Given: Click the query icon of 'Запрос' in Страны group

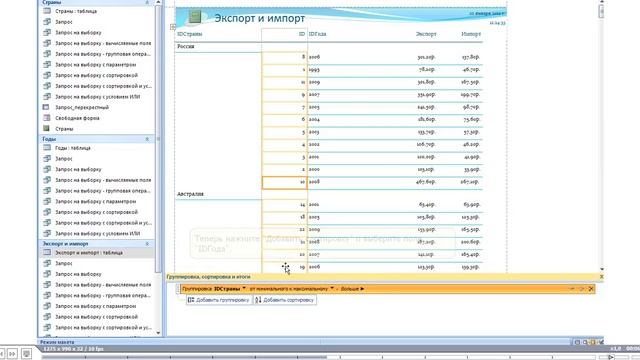Looking at the screenshot, I should tap(47, 22).
